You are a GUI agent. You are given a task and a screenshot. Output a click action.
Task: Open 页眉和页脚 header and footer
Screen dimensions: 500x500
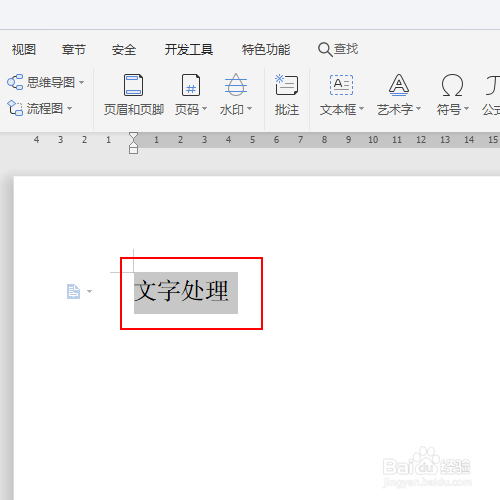click(x=134, y=95)
